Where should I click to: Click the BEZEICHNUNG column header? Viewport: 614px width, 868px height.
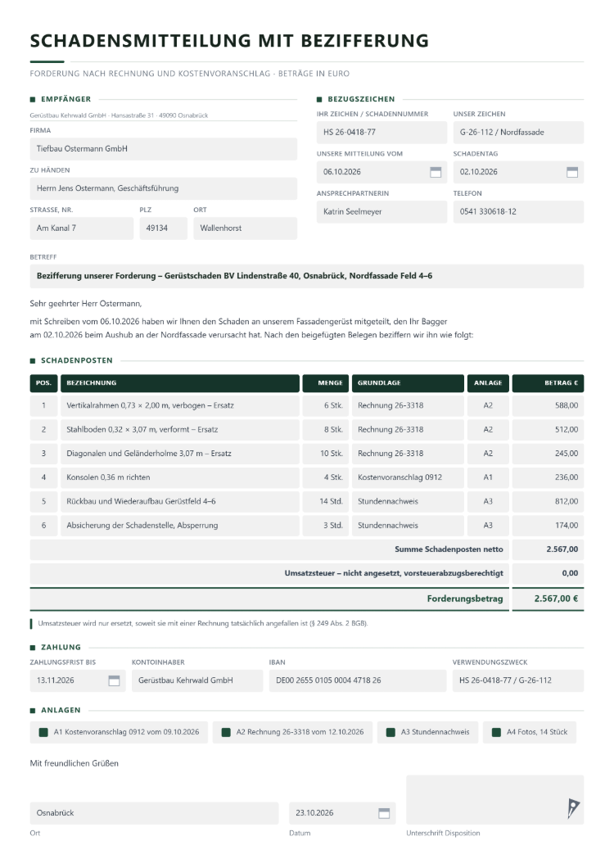[x=180, y=383]
